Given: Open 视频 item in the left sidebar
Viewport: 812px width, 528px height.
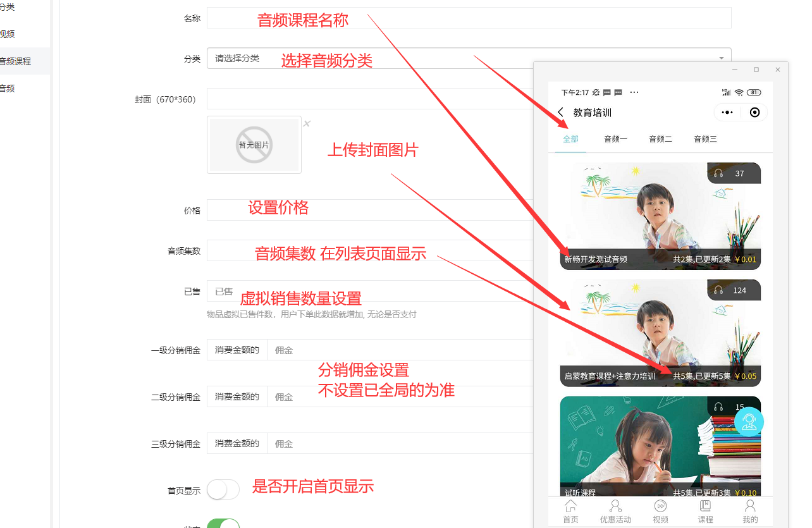Looking at the screenshot, I should (25, 34).
